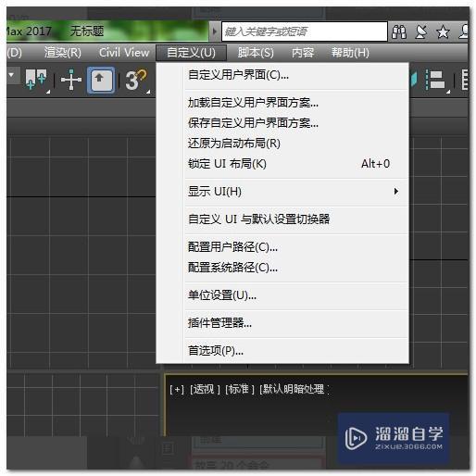This screenshot has width=476, height=476.
Task: Click the keyword search input field
Action: click(305, 31)
